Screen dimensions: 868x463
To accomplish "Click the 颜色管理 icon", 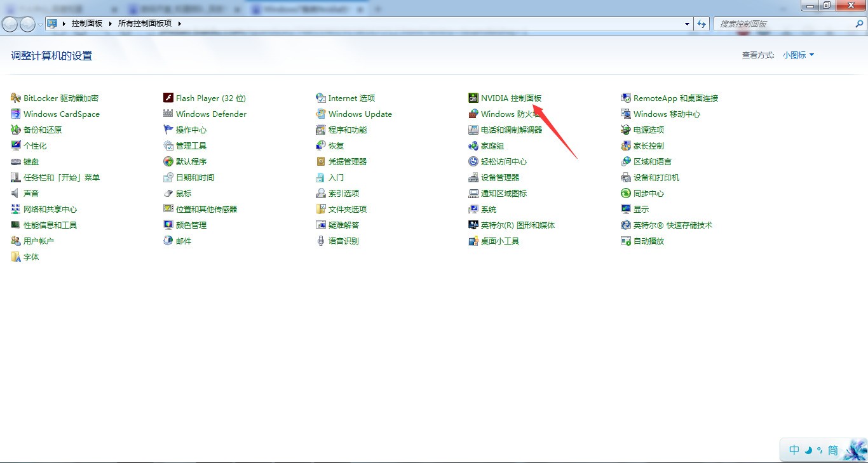I will click(168, 225).
